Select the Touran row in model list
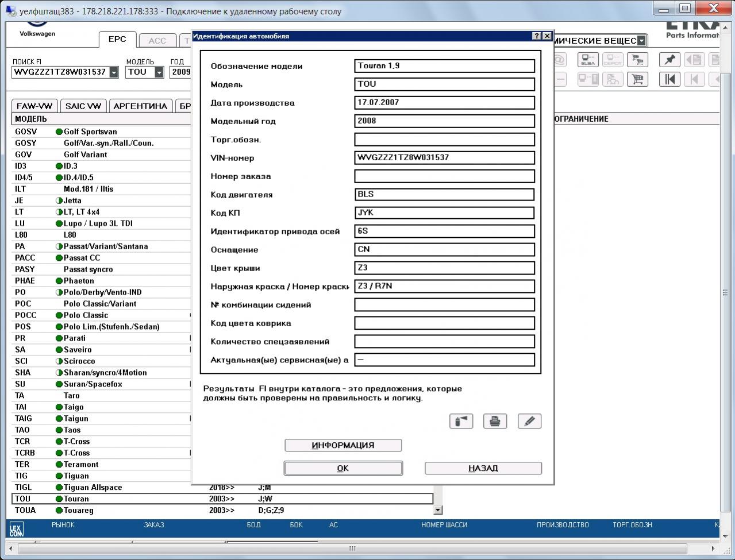The width and height of the screenshot is (735, 560). click(222, 499)
